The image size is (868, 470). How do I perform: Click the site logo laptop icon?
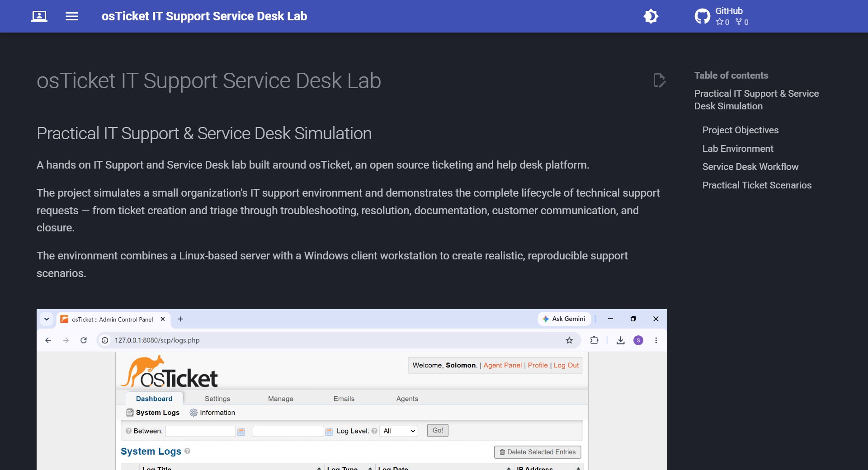coord(39,16)
